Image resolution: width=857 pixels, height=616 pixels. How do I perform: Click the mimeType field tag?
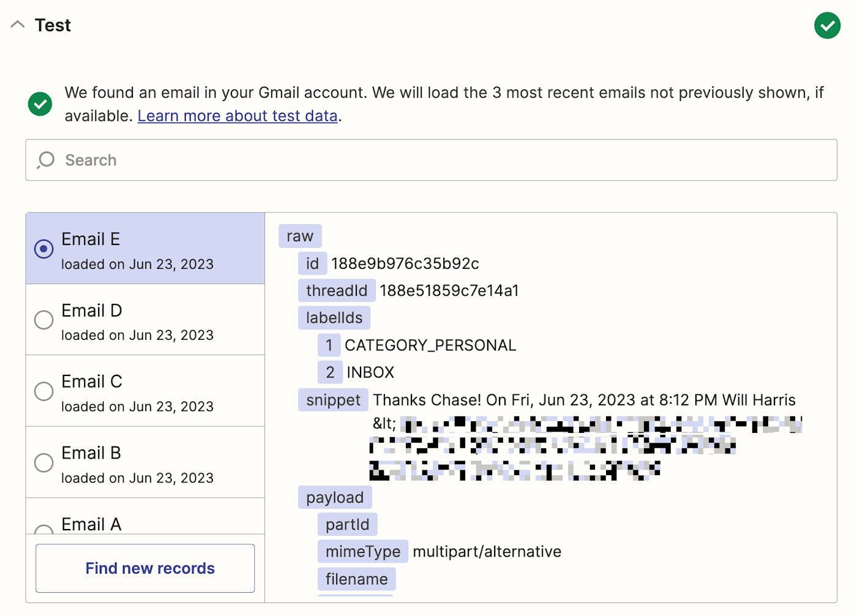point(363,552)
